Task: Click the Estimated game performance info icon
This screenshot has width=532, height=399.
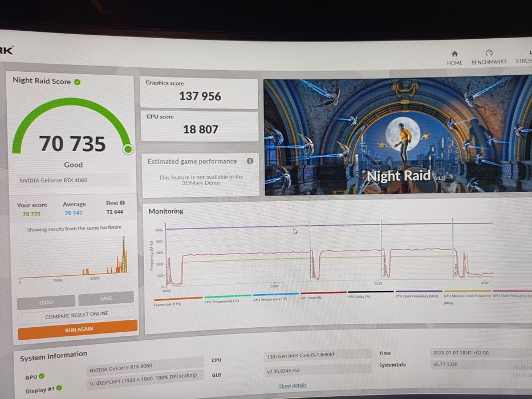Action: point(250,161)
